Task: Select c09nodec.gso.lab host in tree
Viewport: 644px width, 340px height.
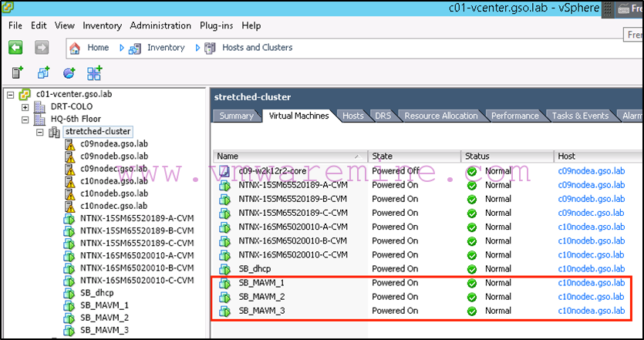Action: (x=114, y=169)
